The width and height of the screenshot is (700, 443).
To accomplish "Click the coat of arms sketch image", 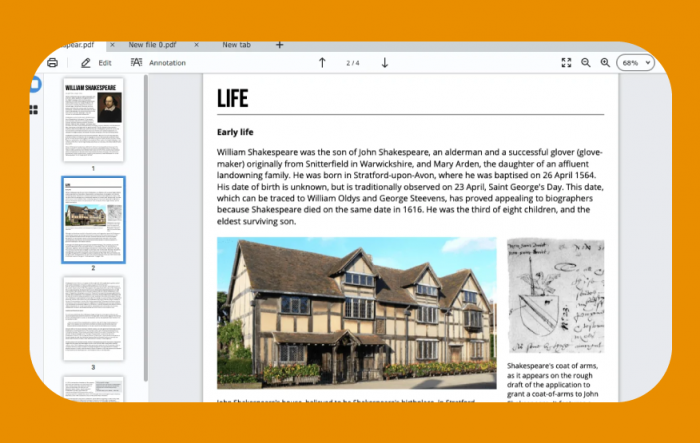I will click(x=556, y=296).
